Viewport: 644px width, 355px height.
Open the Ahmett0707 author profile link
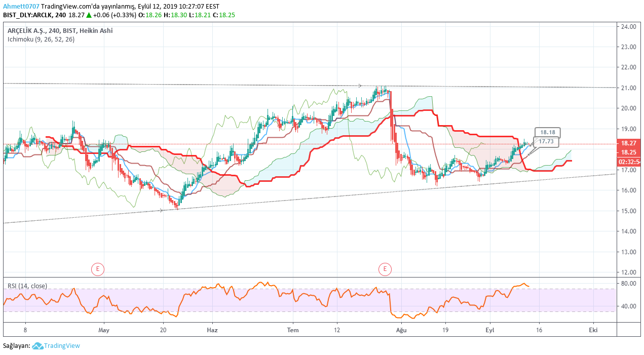(21, 6)
